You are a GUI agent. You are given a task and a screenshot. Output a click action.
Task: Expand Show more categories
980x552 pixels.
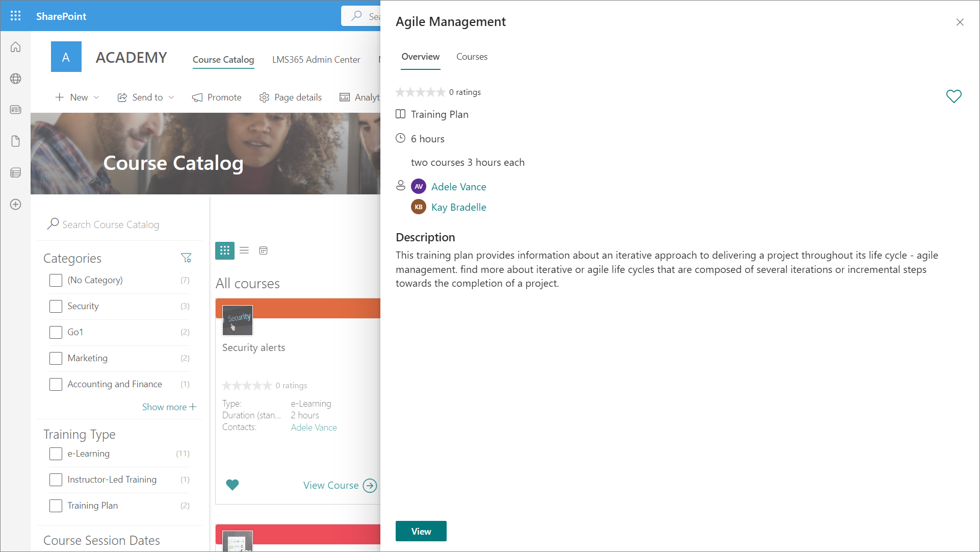click(x=169, y=407)
